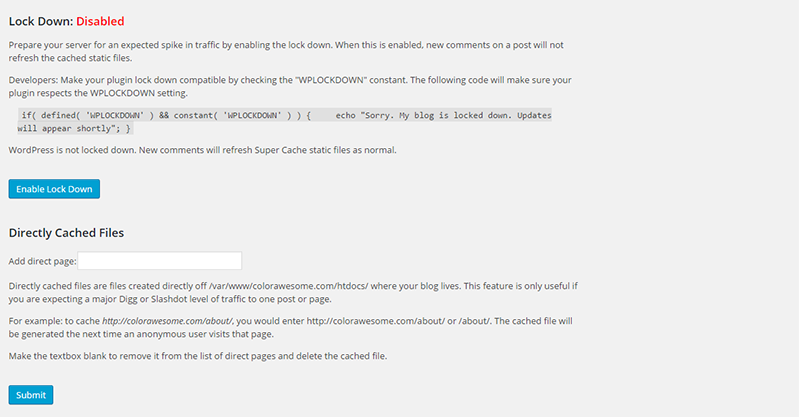Image resolution: width=799 pixels, height=417 pixels.
Task: Click the 'Add direct page:' label
Action: 42,261
